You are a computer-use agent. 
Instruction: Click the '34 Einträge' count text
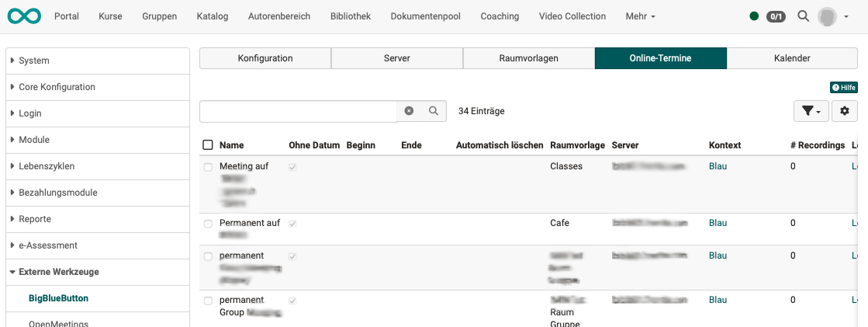pyautogui.click(x=482, y=111)
